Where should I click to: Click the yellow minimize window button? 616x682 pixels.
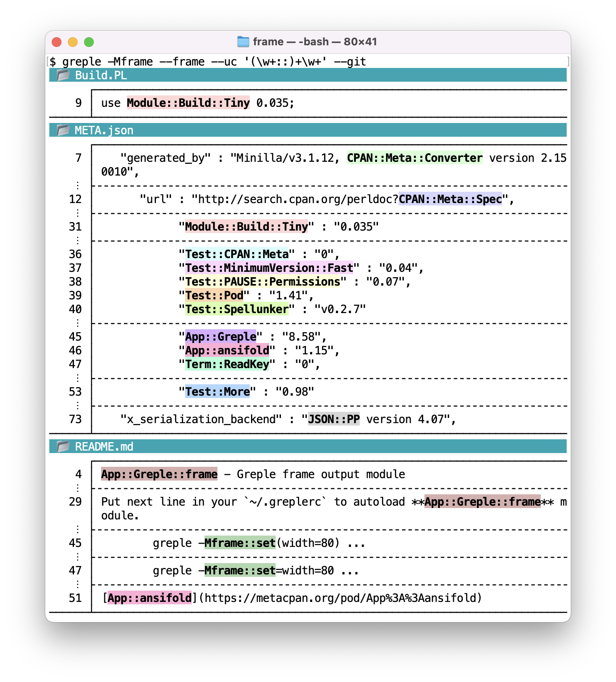(x=73, y=42)
